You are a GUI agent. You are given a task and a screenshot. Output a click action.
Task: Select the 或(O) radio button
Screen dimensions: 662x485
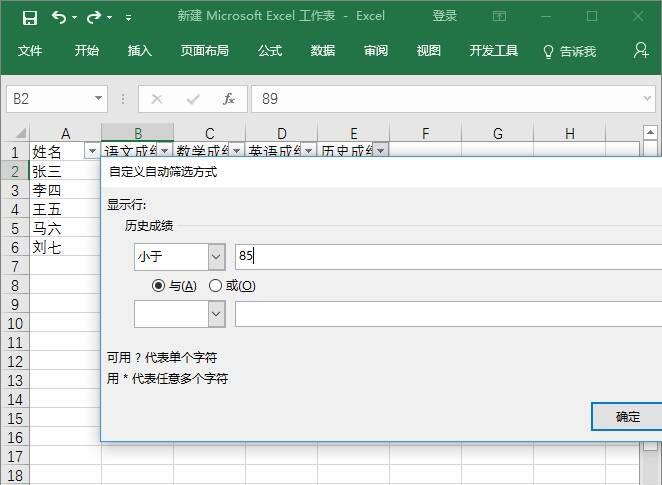tap(215, 286)
